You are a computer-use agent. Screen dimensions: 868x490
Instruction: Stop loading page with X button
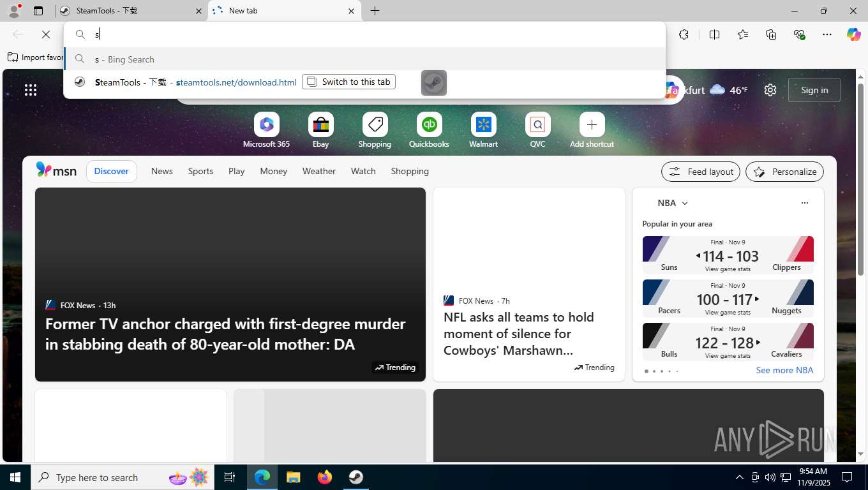46,34
